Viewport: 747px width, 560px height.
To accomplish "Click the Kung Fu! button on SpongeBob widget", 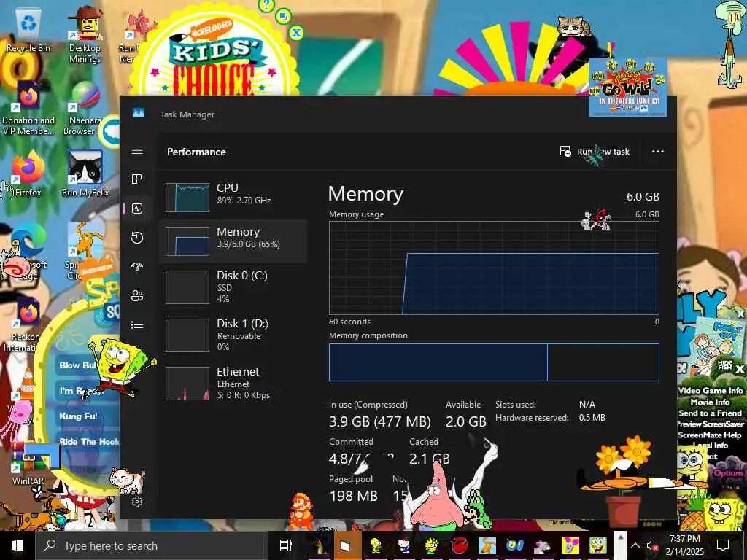I will [x=78, y=416].
